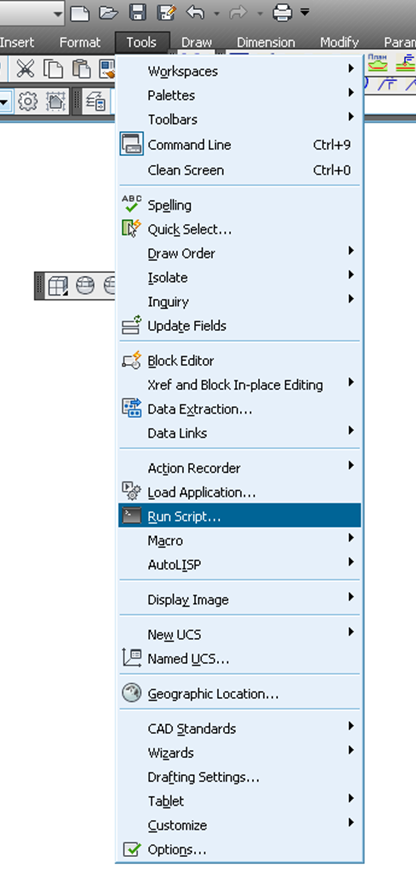This screenshot has height=885, width=417.
Task: Click the Save floppy disk icon
Action: [x=138, y=12]
